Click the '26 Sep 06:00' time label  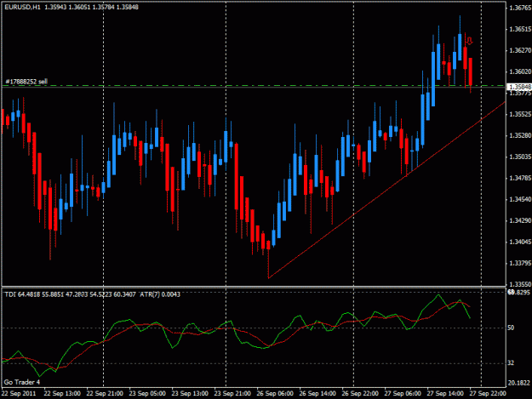pos(275,394)
